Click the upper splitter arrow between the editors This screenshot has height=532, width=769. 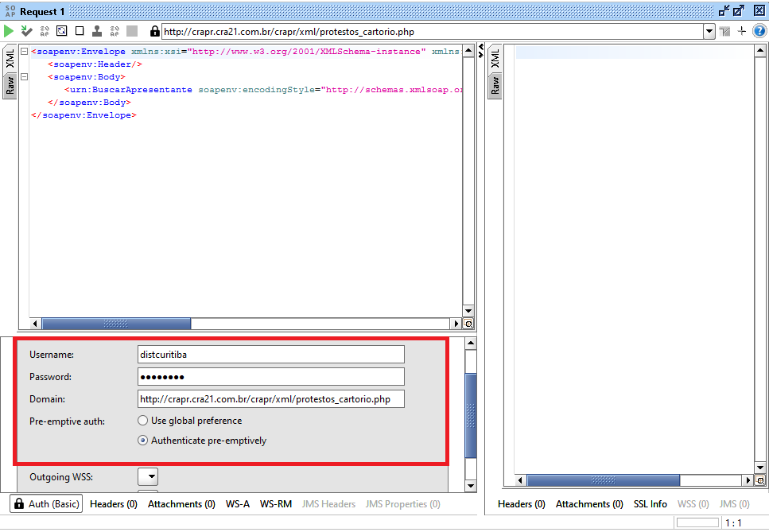480,47
